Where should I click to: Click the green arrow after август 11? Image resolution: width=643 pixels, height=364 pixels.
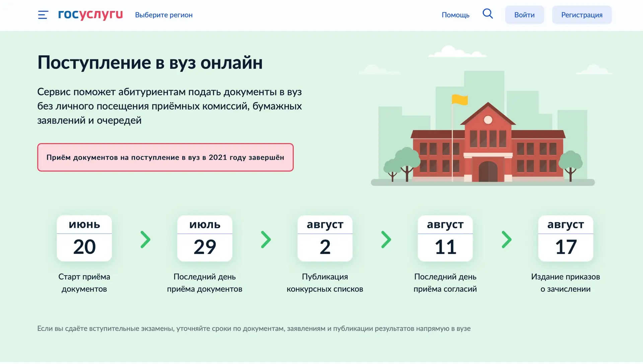(x=507, y=240)
